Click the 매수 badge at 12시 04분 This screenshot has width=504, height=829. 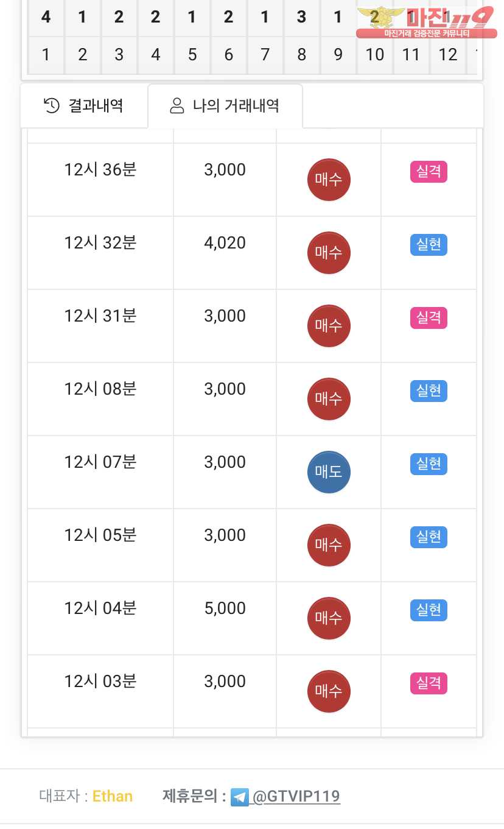click(329, 618)
